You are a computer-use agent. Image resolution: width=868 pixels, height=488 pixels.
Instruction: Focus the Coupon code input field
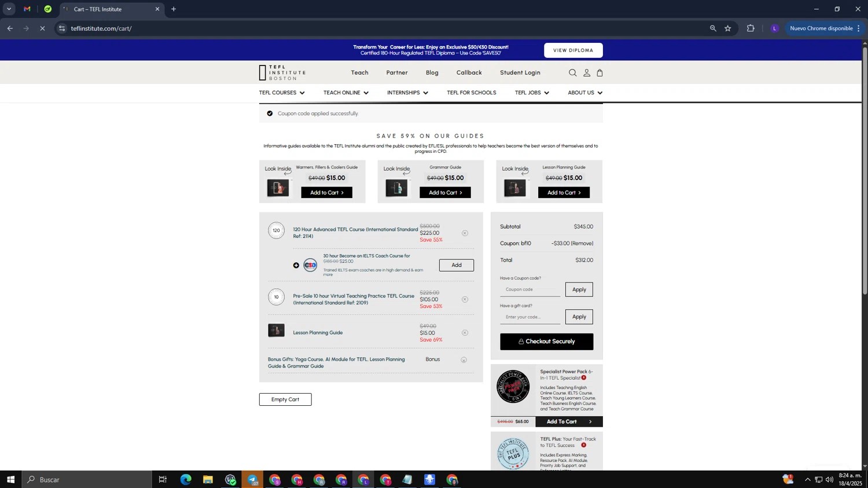(x=530, y=289)
